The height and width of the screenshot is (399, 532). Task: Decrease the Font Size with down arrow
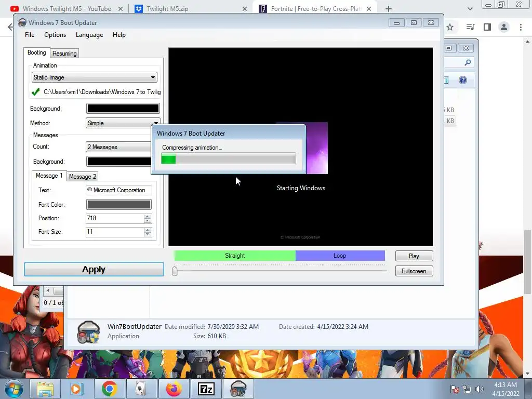(147, 234)
